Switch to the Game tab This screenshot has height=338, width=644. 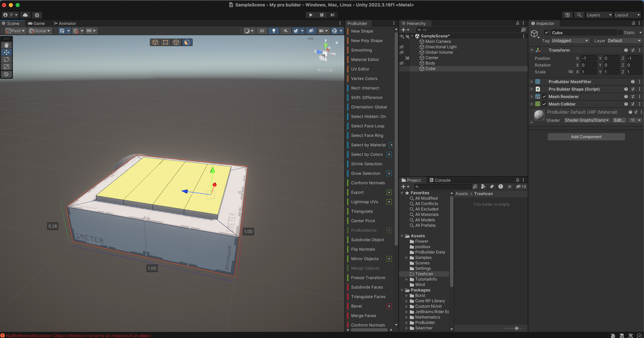click(x=36, y=24)
